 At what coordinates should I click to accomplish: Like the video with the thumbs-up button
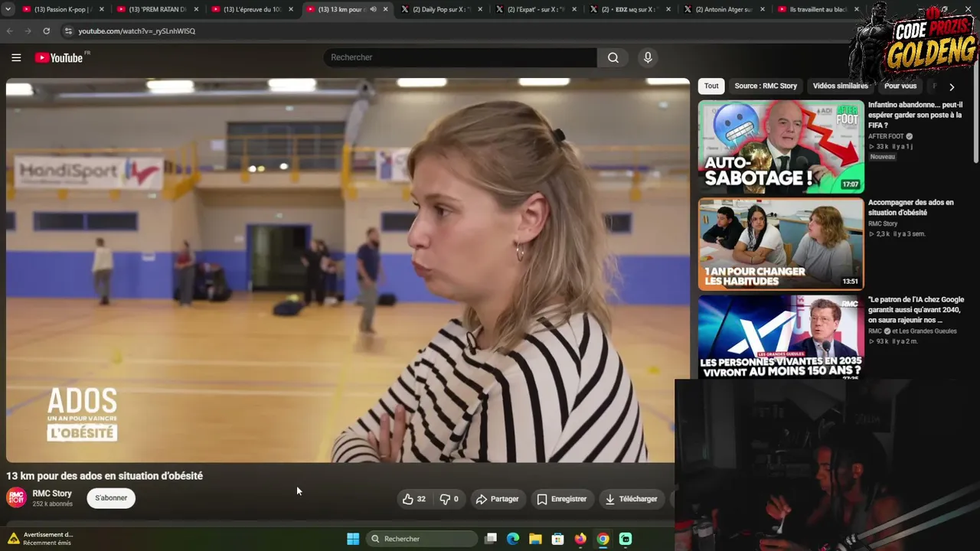[x=414, y=499]
